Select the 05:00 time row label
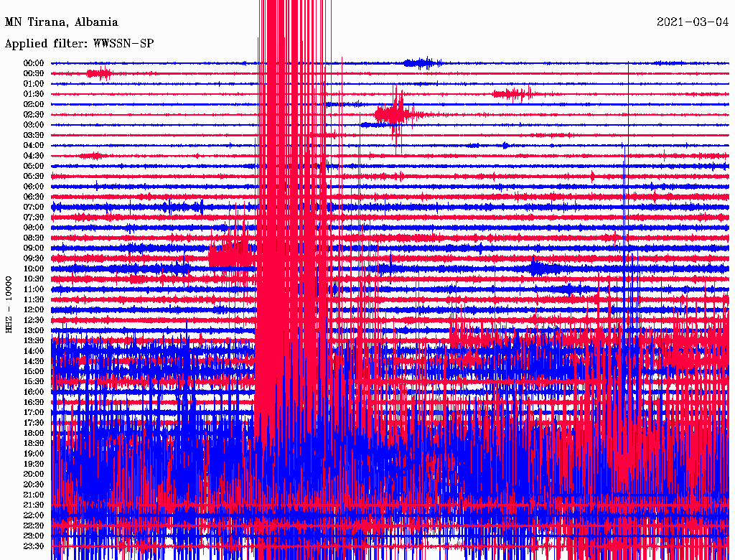This screenshot has width=735, height=560. tap(34, 166)
